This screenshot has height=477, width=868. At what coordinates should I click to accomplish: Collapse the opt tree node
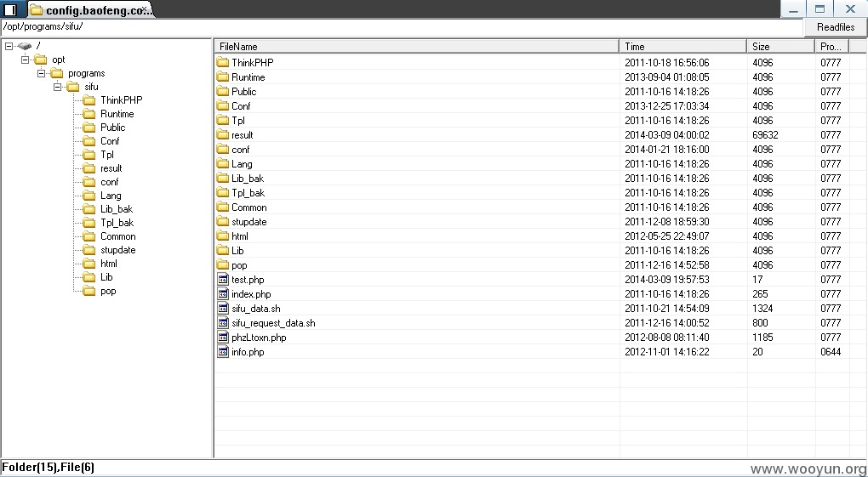click(x=25, y=60)
